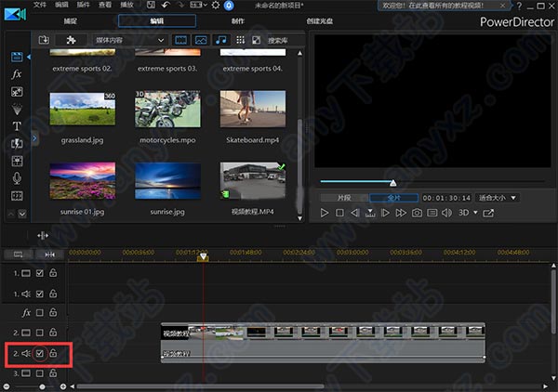This screenshot has width=558, height=392.
Task: Click the timeline fit-view icon
Action: coord(19,255)
